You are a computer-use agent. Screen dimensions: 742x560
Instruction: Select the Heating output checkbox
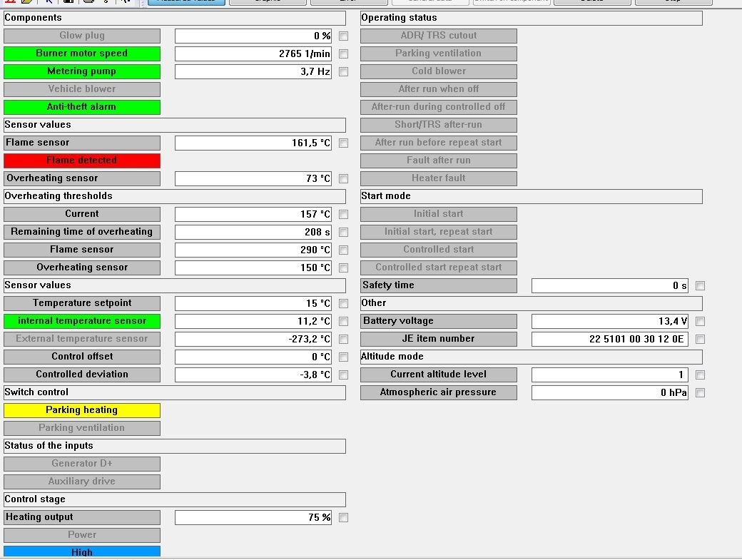(x=344, y=517)
